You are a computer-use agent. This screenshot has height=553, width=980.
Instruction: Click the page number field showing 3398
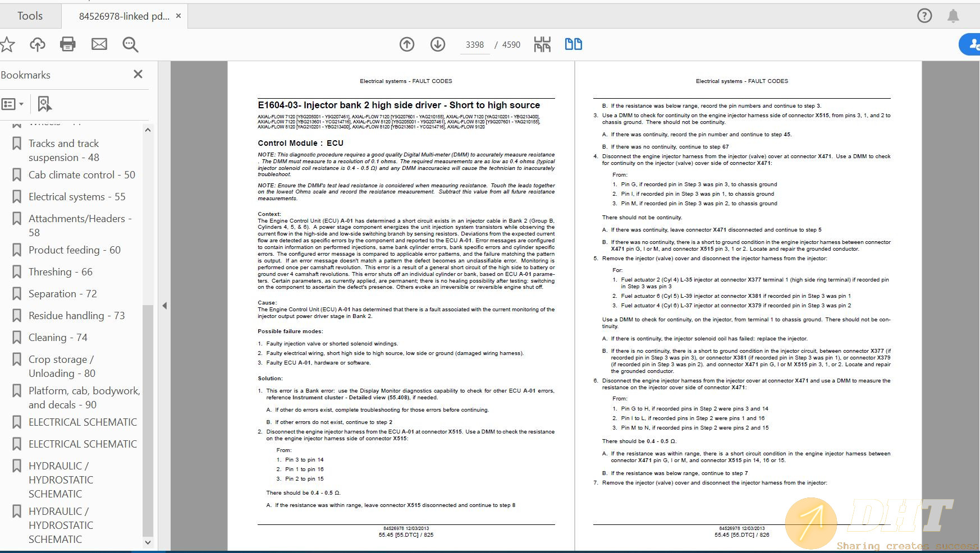click(475, 45)
